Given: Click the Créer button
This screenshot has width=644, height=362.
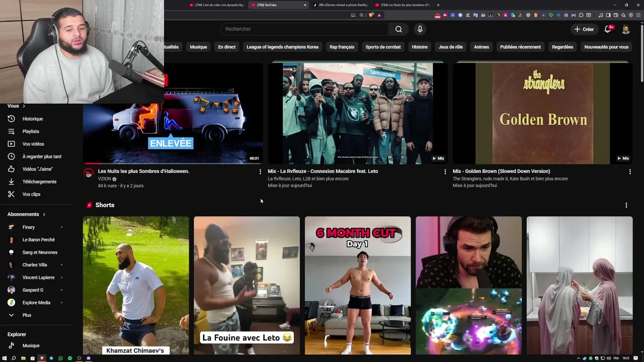Looking at the screenshot, I should (584, 29).
